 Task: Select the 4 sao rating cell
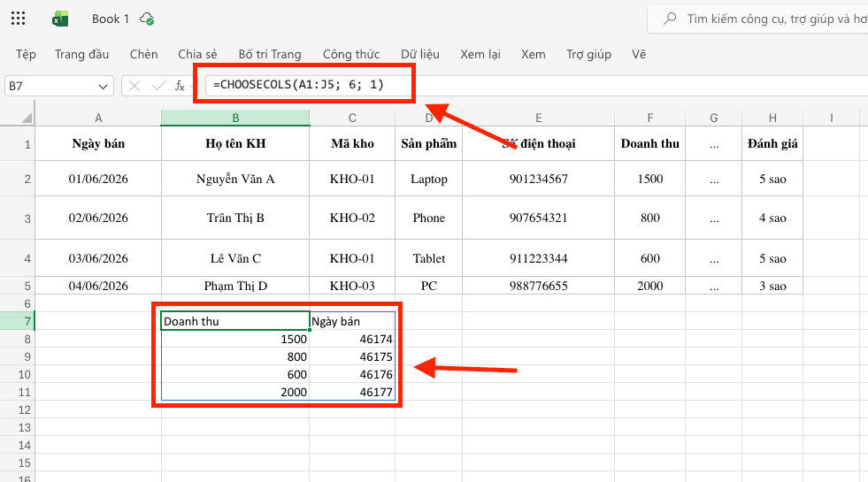coord(772,218)
